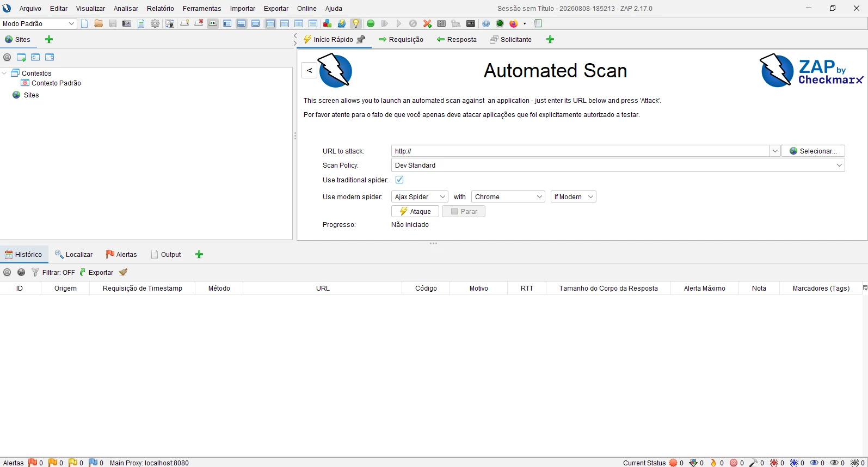Click the blue AJAX spider status icon

point(794,463)
